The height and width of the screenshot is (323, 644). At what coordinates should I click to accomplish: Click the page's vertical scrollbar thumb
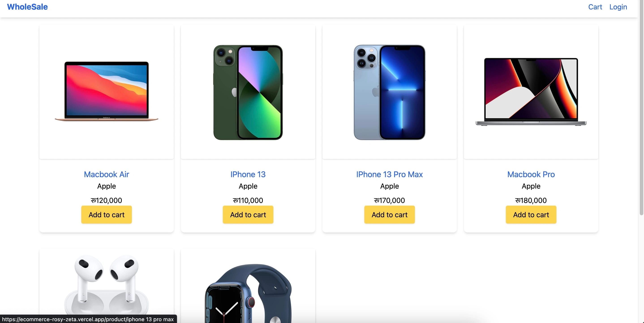click(x=641, y=108)
